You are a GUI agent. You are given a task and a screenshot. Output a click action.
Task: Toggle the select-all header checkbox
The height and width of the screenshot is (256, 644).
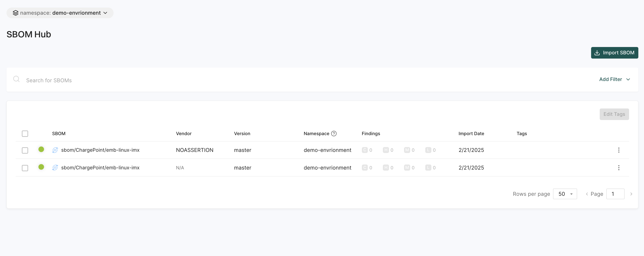pos(25,134)
